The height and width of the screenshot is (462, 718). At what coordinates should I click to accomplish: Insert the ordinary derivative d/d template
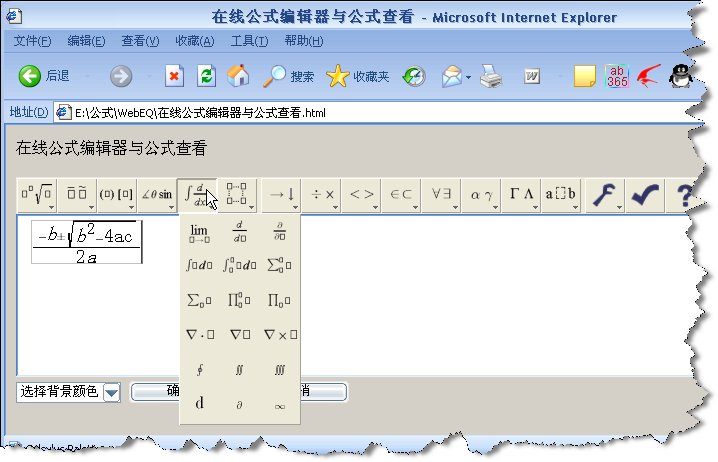coord(239,232)
